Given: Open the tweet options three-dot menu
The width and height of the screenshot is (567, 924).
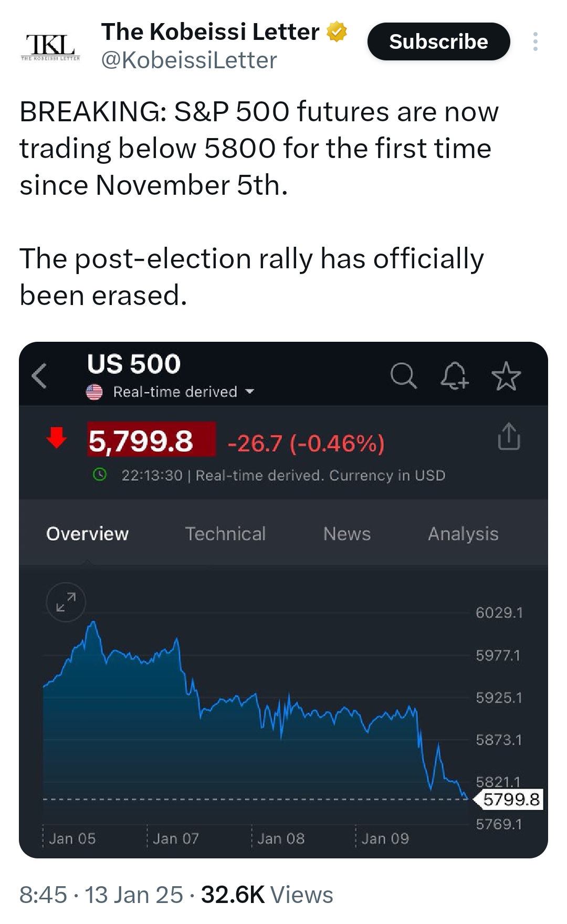Looking at the screenshot, I should (535, 42).
